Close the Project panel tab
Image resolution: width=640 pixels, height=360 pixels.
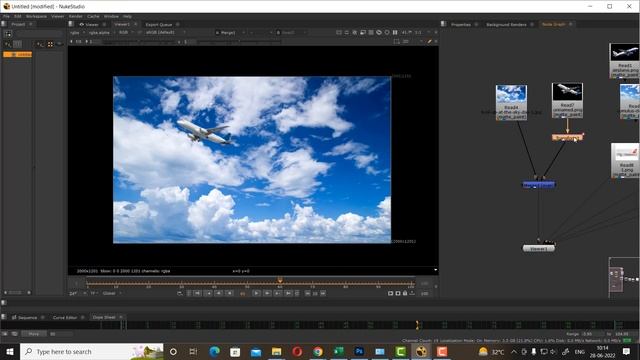pyautogui.click(x=31, y=24)
